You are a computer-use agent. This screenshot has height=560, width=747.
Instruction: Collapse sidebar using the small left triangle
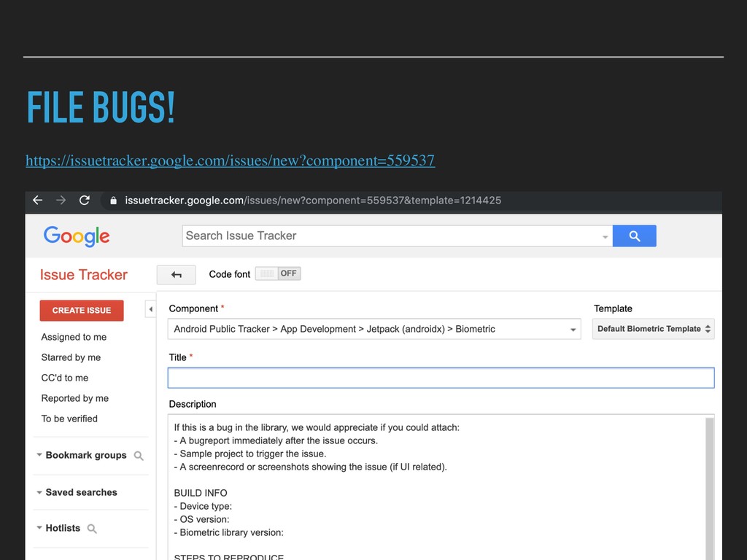pyautogui.click(x=150, y=309)
